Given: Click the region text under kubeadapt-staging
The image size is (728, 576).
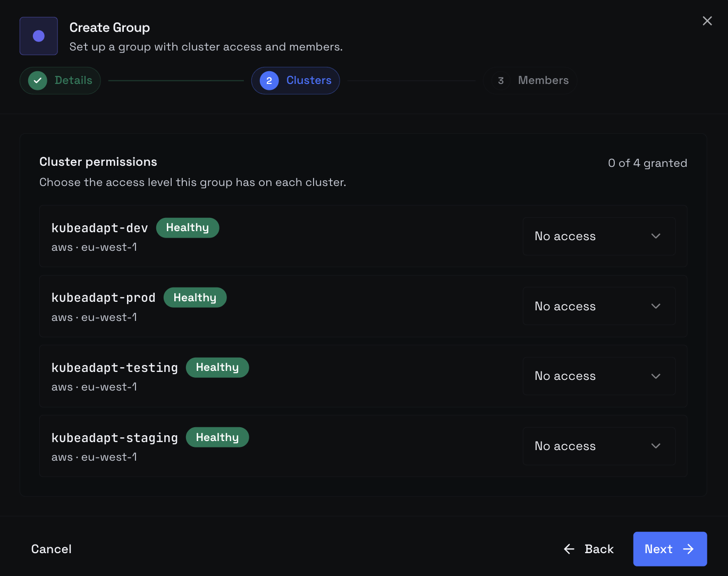Looking at the screenshot, I should [94, 457].
